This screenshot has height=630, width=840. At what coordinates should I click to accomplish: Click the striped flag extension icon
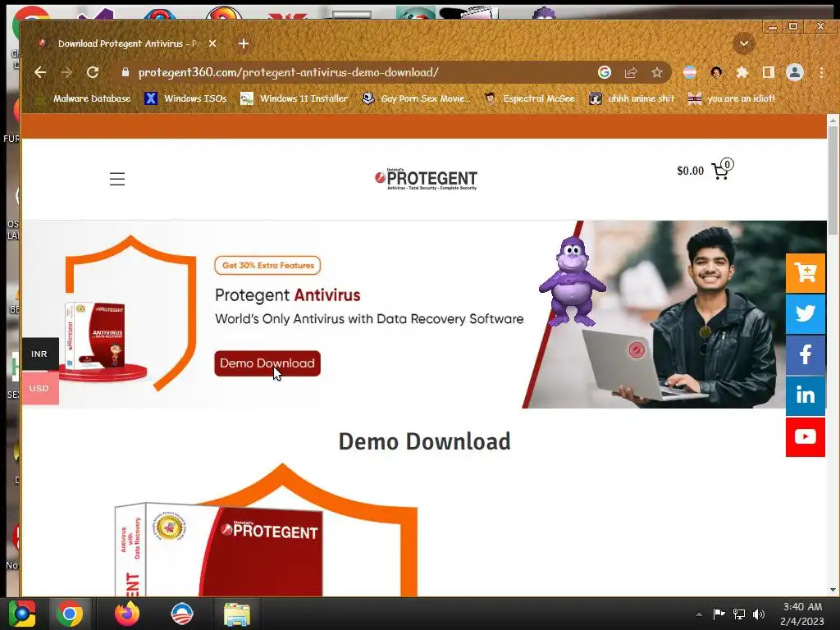[690, 72]
